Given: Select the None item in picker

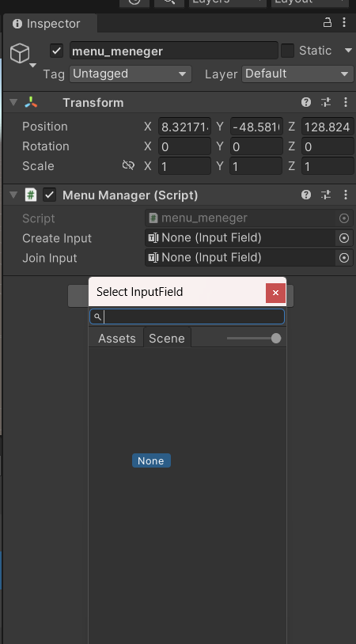Looking at the screenshot, I should 151,460.
